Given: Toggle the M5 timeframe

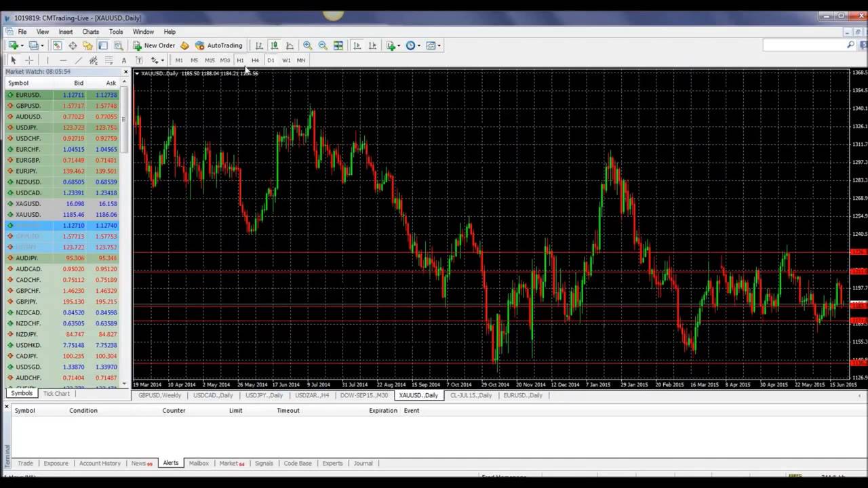Looking at the screenshot, I should (x=194, y=60).
